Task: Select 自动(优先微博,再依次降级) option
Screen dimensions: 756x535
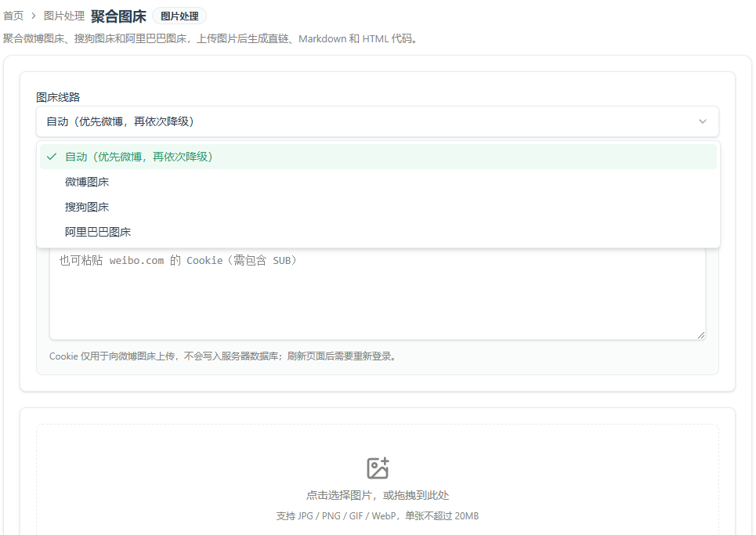Action: [378, 157]
